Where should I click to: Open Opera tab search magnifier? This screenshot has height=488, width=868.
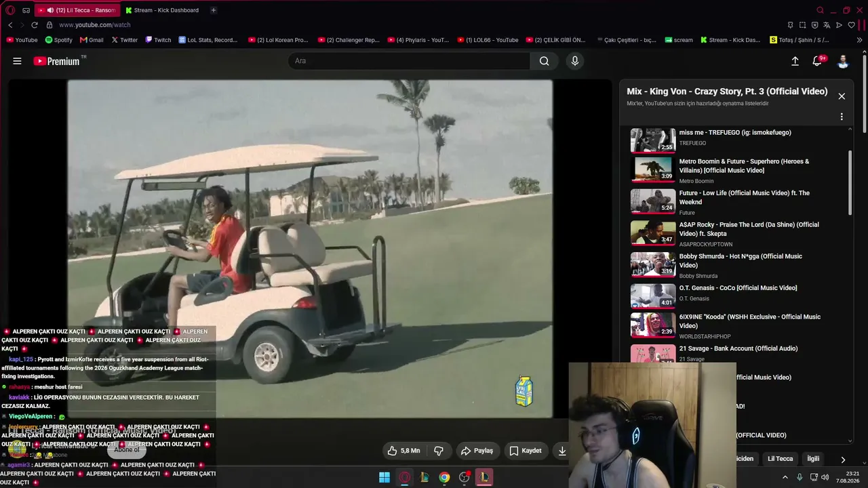pos(820,10)
